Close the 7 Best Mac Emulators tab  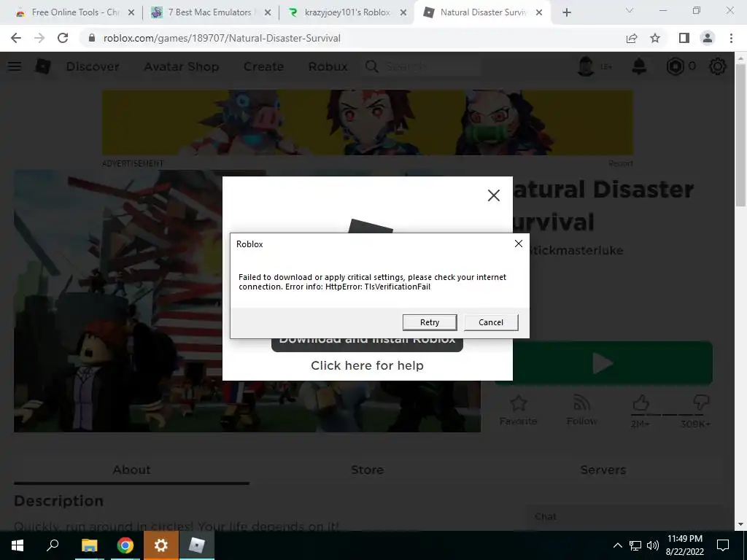tap(268, 12)
